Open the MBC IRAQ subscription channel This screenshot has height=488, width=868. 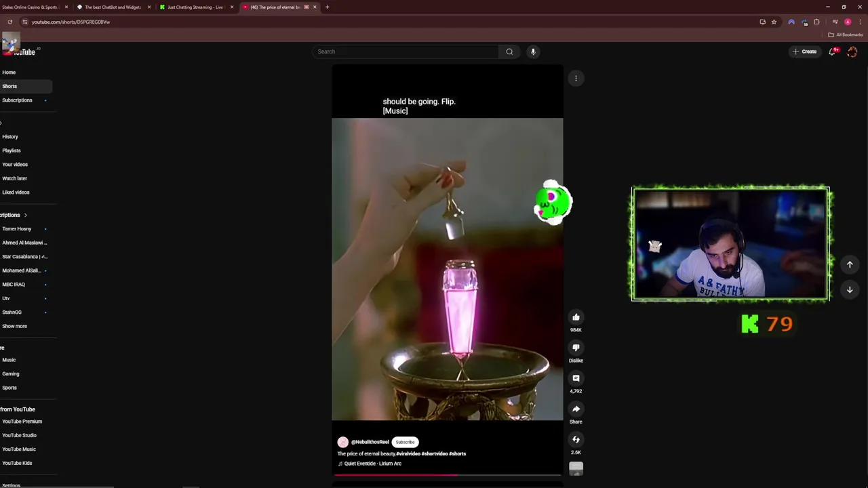pos(14,285)
